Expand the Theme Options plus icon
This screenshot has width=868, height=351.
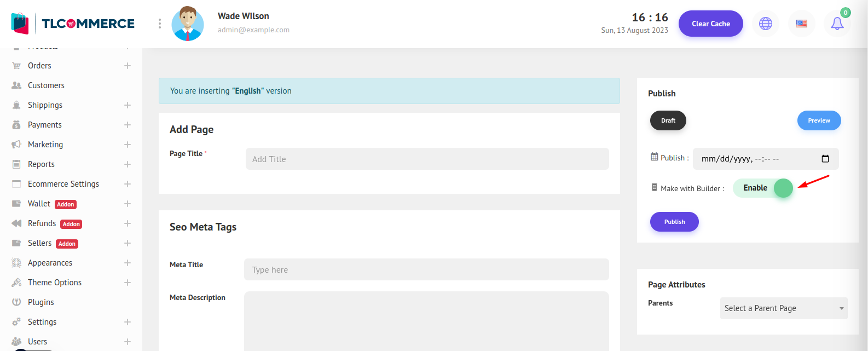point(128,283)
